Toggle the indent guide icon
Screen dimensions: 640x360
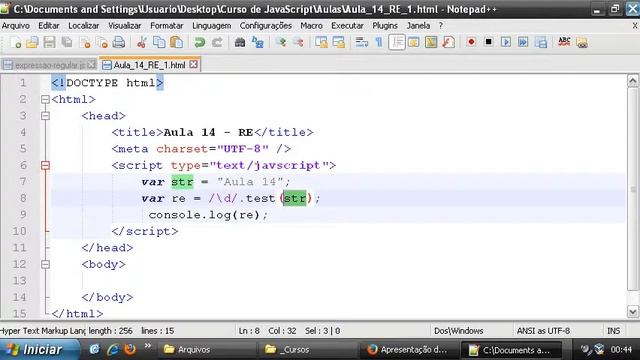click(x=397, y=42)
